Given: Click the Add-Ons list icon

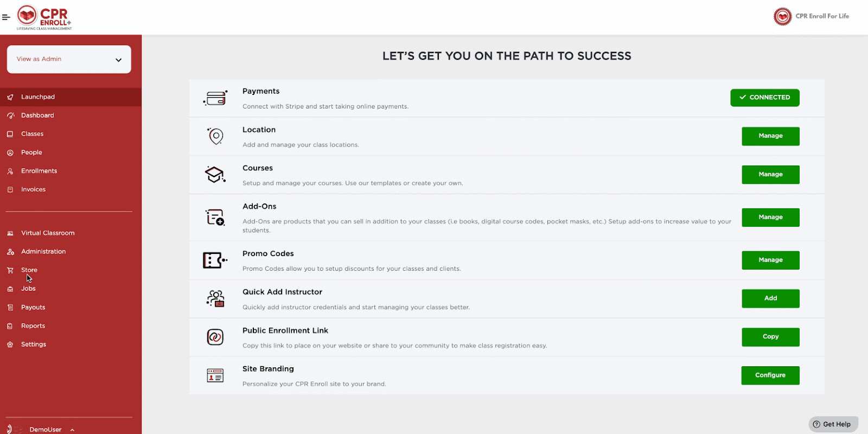Looking at the screenshot, I should [215, 218].
